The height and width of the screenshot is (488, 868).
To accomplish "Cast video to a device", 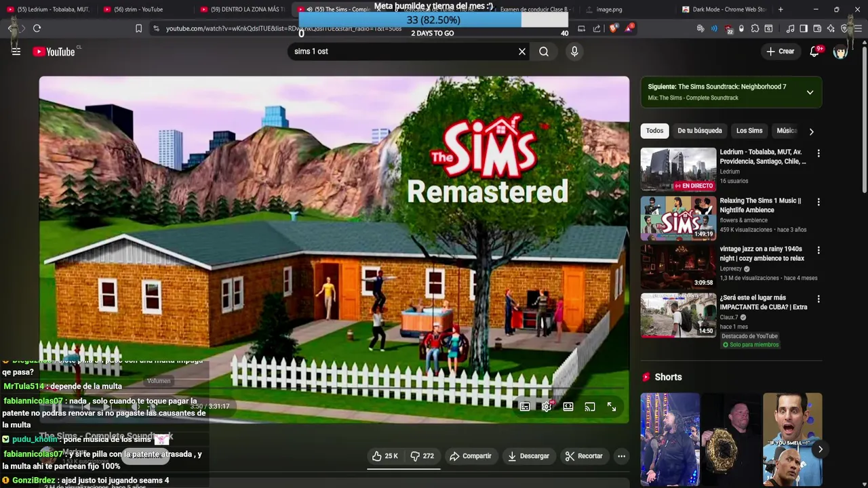I will coord(590,407).
